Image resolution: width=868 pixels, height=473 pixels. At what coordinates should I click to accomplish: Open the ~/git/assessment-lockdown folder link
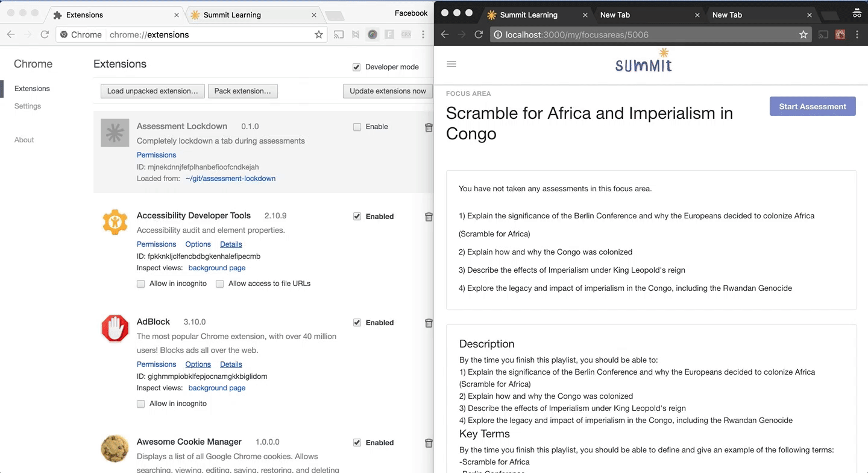pyautogui.click(x=230, y=179)
